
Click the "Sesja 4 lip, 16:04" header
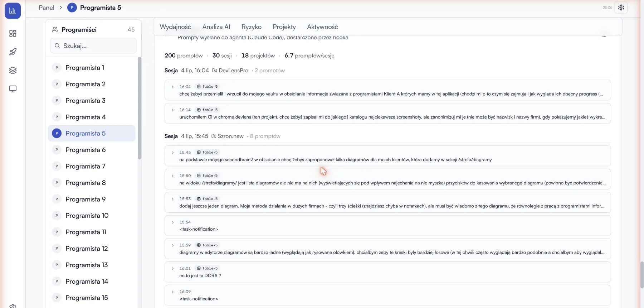pyautogui.click(x=187, y=71)
